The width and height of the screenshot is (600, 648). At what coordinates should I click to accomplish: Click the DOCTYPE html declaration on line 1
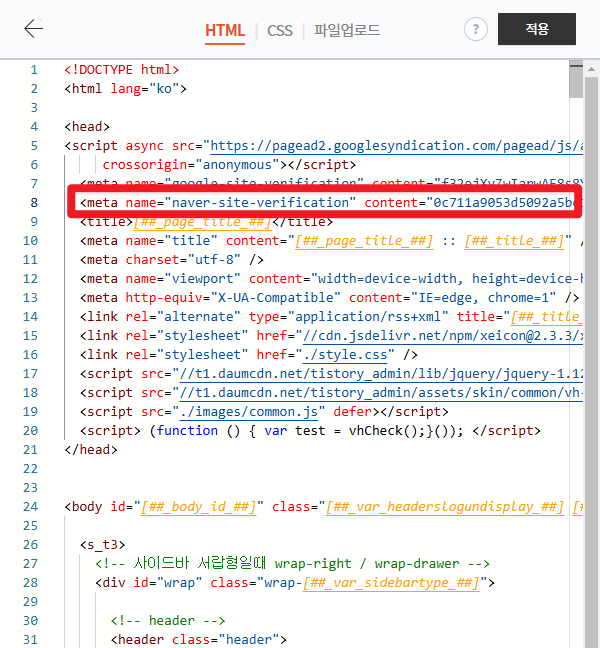pos(121,69)
